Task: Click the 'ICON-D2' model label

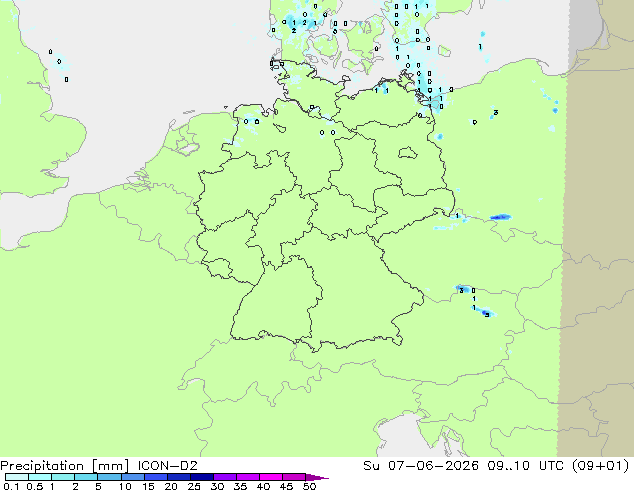Action: 167,466
